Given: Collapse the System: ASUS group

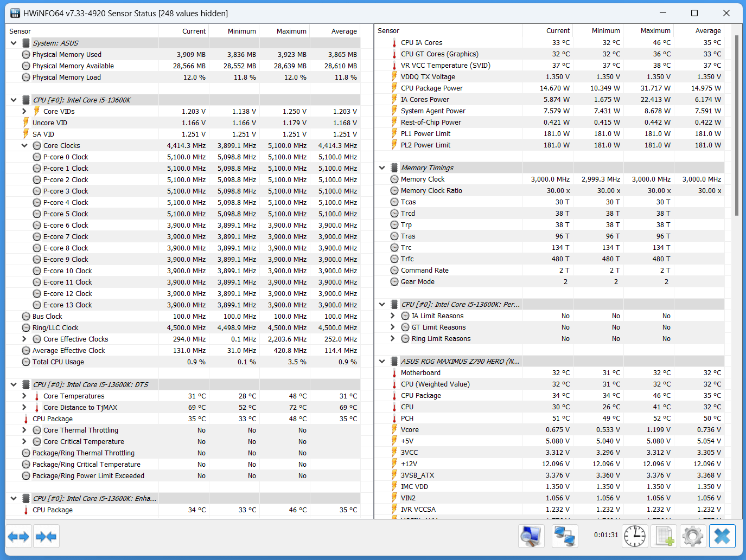Looking at the screenshot, I should tap(14, 43).
